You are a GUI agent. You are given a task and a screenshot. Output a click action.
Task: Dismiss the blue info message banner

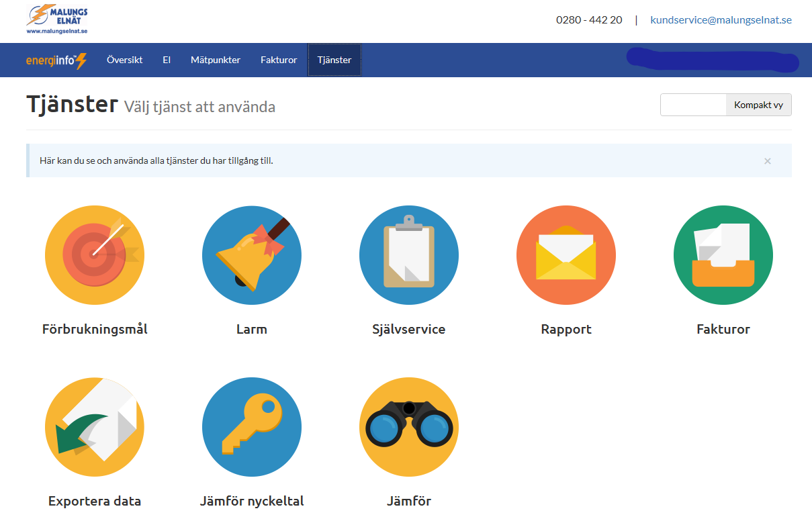click(767, 161)
